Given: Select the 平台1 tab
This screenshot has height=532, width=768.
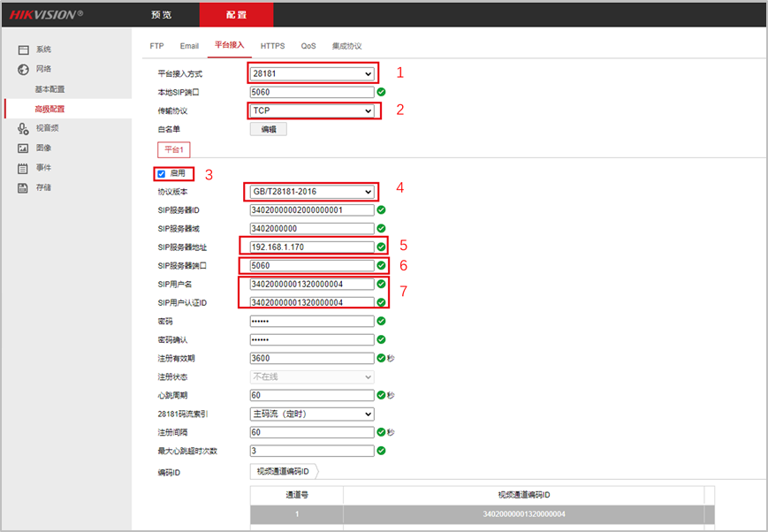Looking at the screenshot, I should [x=174, y=149].
